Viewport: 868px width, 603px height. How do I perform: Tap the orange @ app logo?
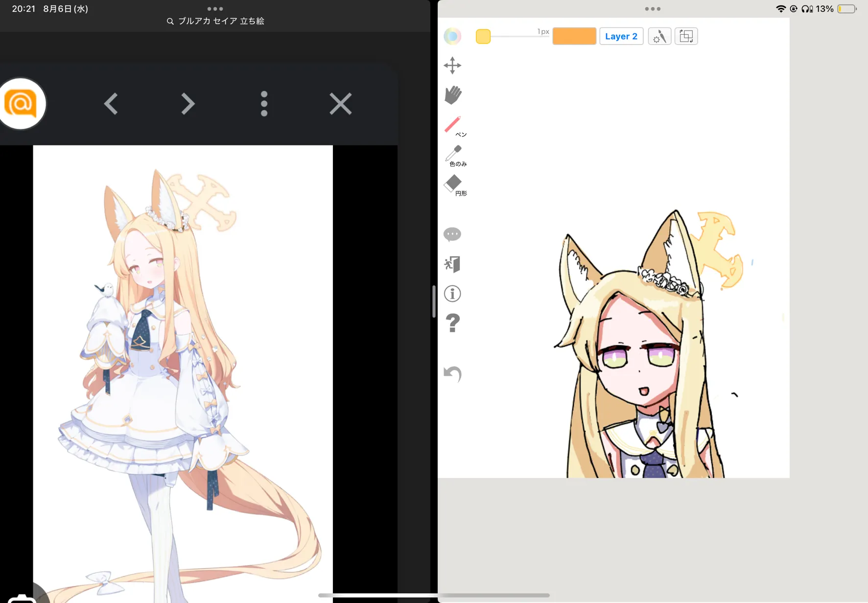pyautogui.click(x=21, y=104)
